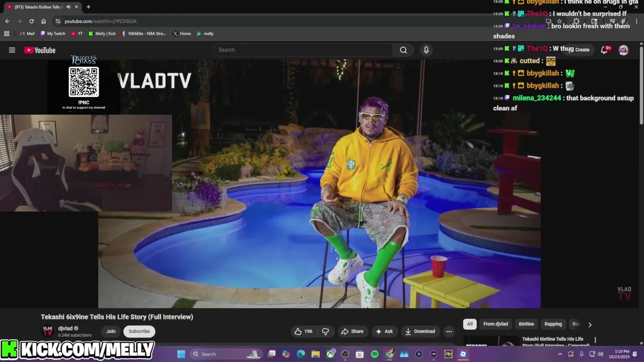Image resolution: width=644 pixels, height=362 pixels.
Task: Reload the page with refresh icon
Action: (x=31, y=21)
